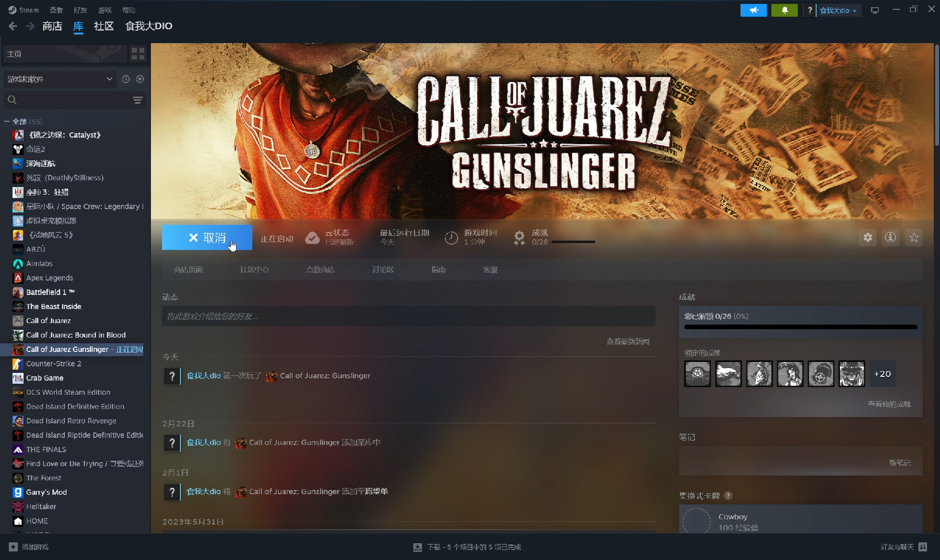Screen dimensions: 940x560
Task: Open the 指南 link
Action: pos(438,270)
